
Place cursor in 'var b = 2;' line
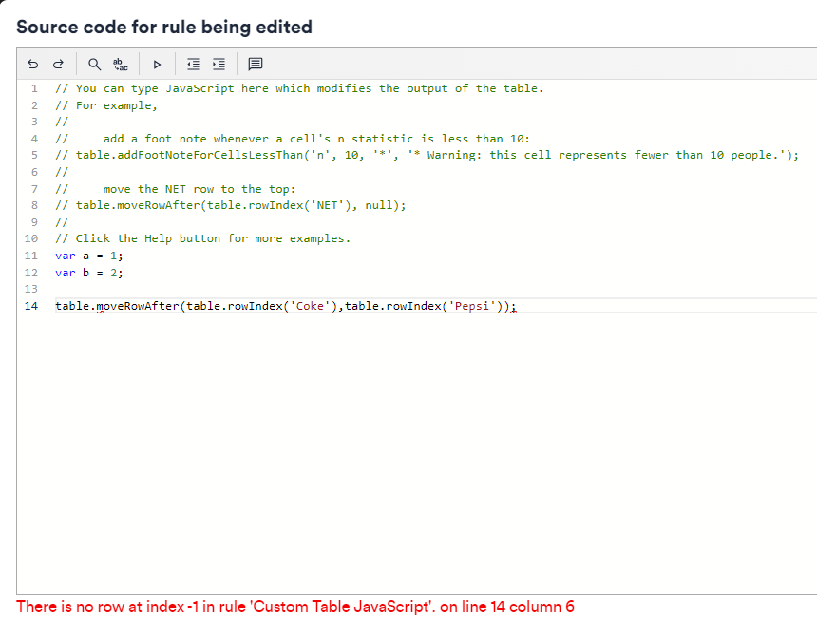click(89, 273)
